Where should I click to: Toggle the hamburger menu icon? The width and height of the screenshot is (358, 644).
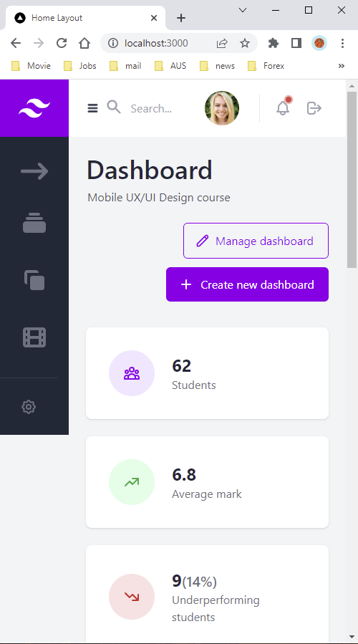93,108
